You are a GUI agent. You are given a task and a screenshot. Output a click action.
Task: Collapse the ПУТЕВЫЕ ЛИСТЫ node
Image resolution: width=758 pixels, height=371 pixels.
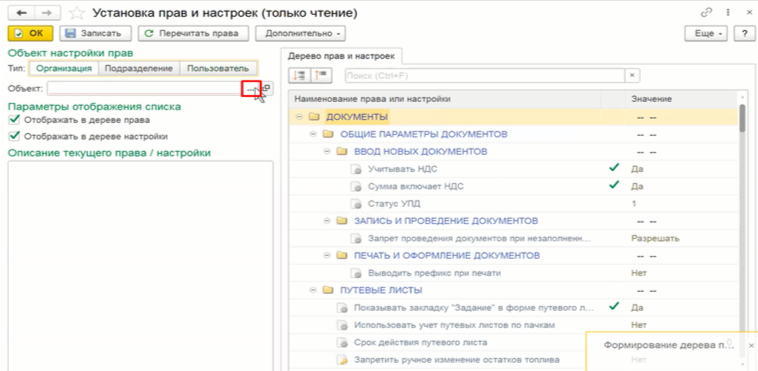pos(313,290)
